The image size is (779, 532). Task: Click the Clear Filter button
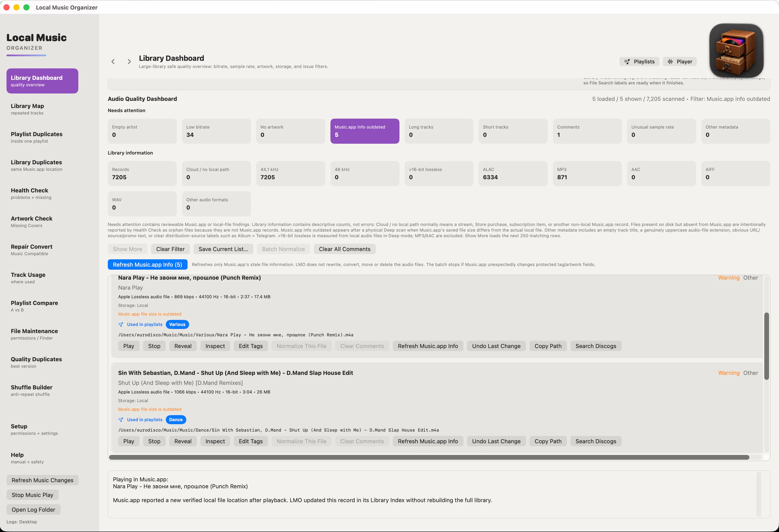tap(170, 249)
